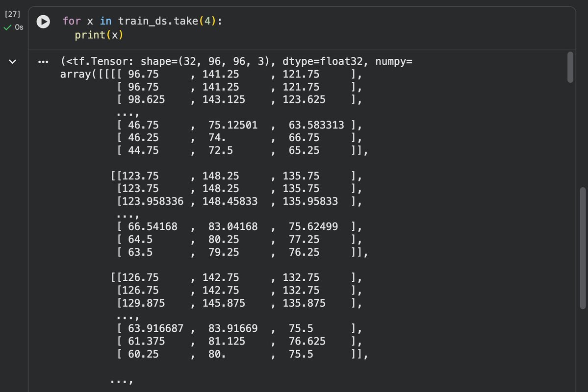Click the value 75.62499

tap(313, 227)
